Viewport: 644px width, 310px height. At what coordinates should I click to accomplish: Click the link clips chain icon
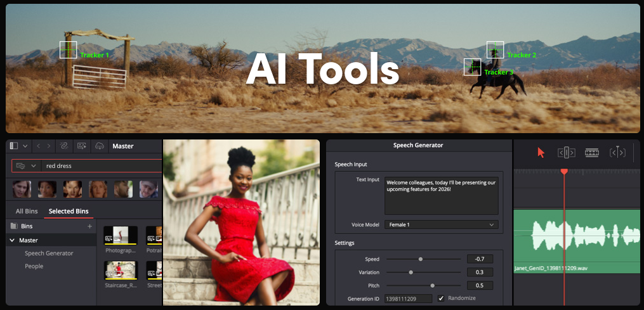[x=63, y=146]
